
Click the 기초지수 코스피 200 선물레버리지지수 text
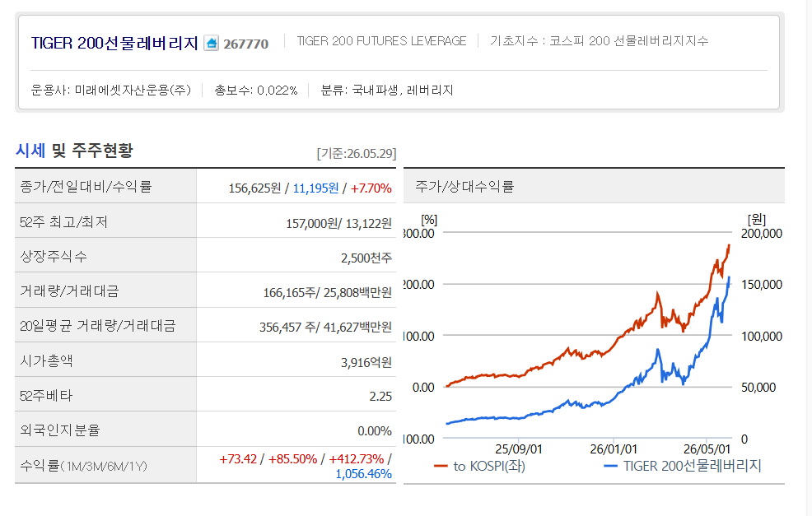click(x=600, y=41)
